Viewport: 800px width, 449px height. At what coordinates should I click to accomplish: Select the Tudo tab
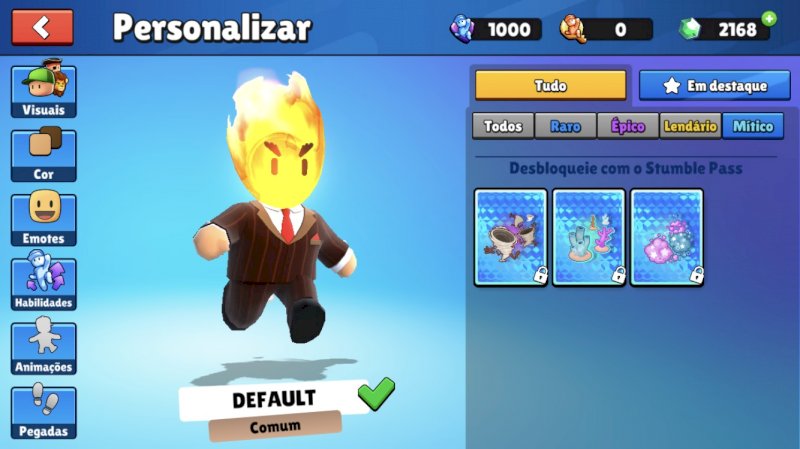click(551, 85)
